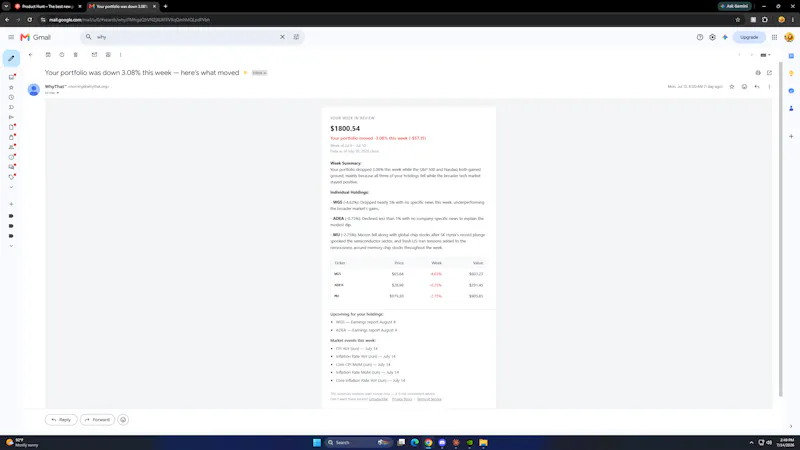Screen dimensions: 800x450
Task: Delete this email with trash icon
Action: pos(76,55)
